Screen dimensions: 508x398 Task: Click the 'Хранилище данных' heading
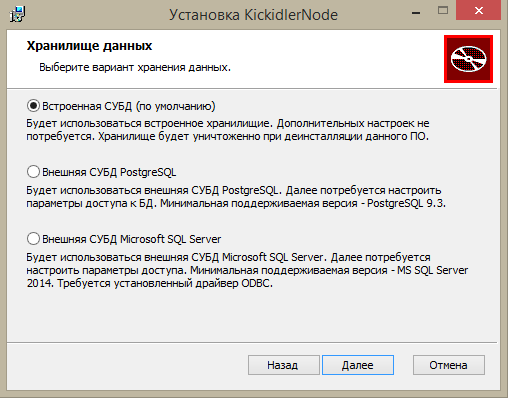pyautogui.click(x=89, y=46)
